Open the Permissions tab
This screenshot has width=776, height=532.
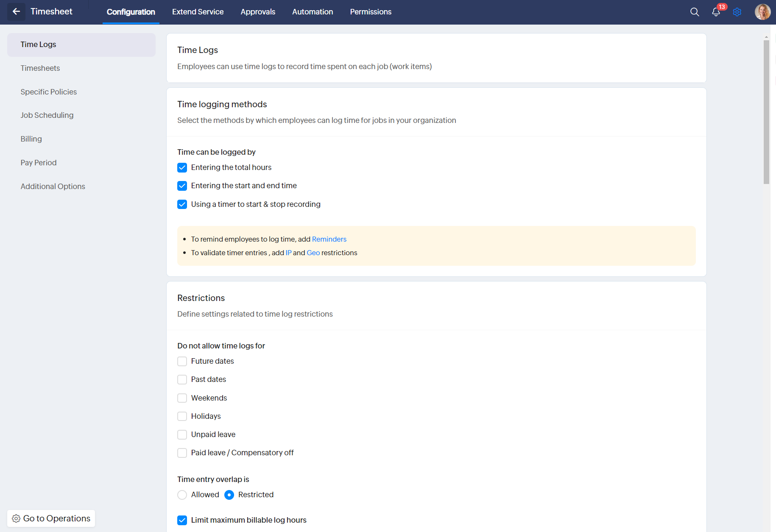click(371, 12)
